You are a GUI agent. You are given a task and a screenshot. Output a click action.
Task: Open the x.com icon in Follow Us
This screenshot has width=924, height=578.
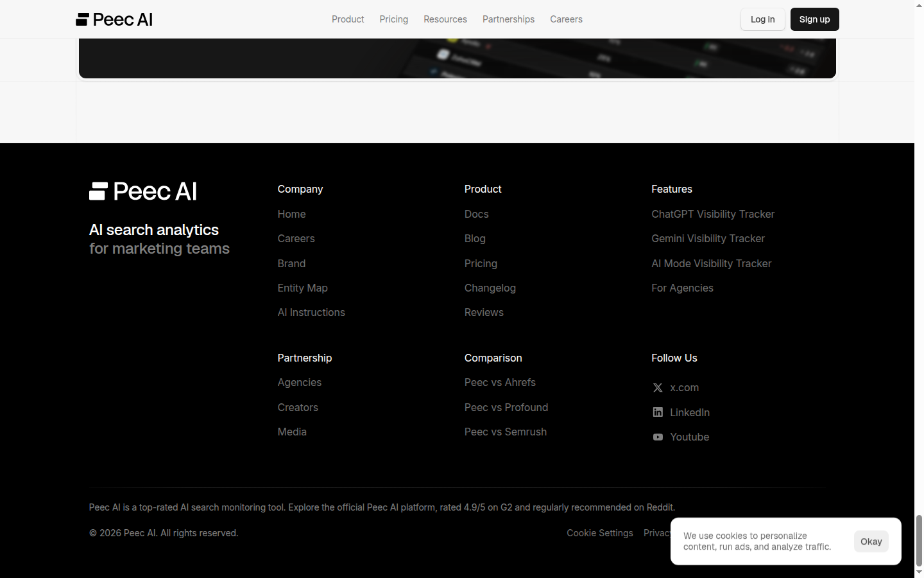click(x=658, y=388)
